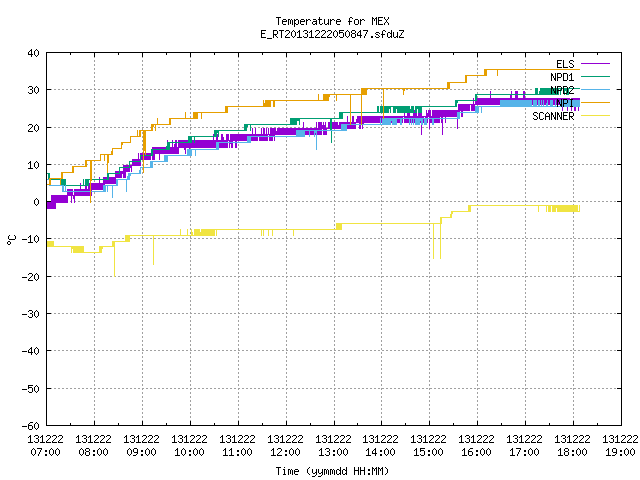Click the y-axis label '30'
The image size is (640, 480).
(33, 90)
